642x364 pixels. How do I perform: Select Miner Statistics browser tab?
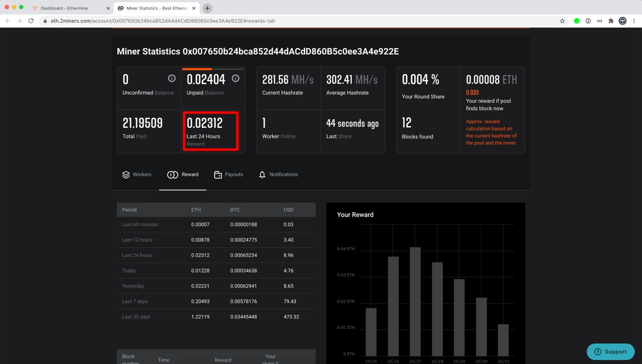click(156, 8)
